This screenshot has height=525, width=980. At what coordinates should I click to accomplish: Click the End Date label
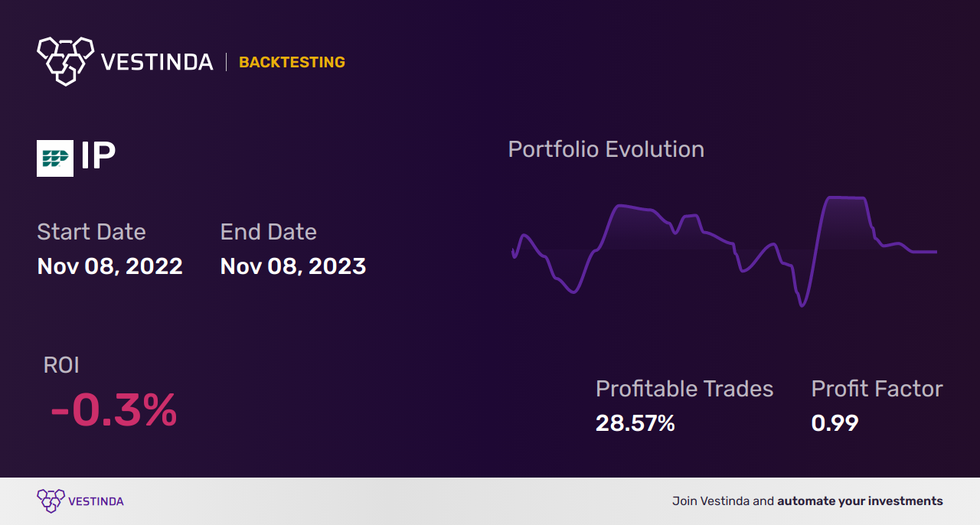pos(268,232)
